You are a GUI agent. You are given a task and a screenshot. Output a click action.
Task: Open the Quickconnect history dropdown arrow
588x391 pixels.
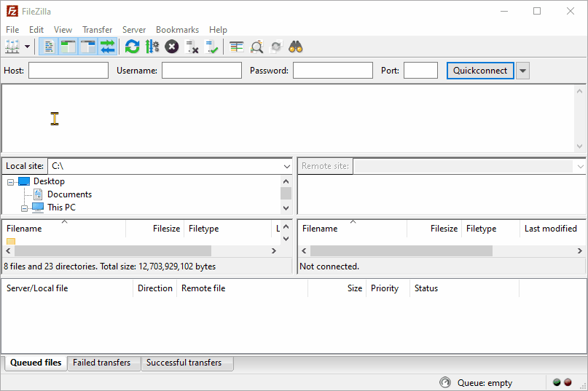522,71
